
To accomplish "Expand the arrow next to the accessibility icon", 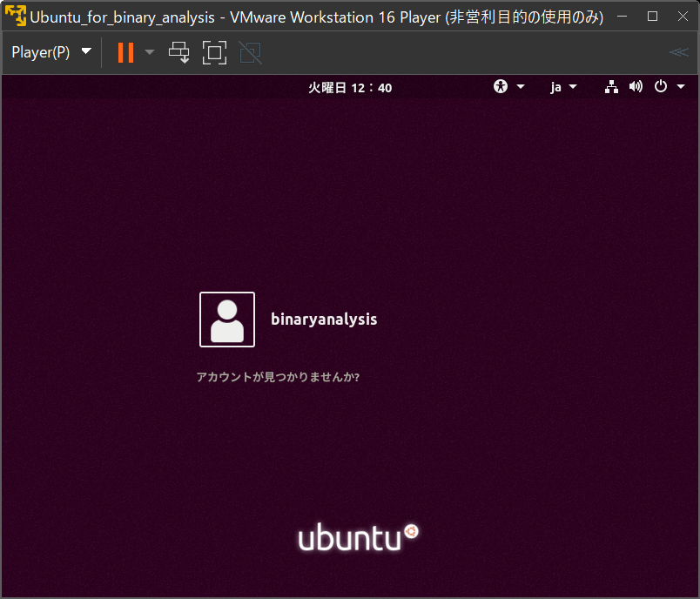I will (x=521, y=86).
